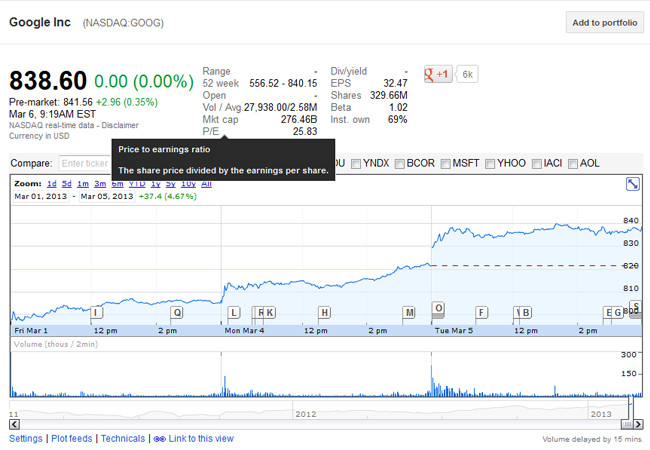
Task: Click the horizontal scrollbar track below chart
Action: pyautogui.click(x=320, y=424)
